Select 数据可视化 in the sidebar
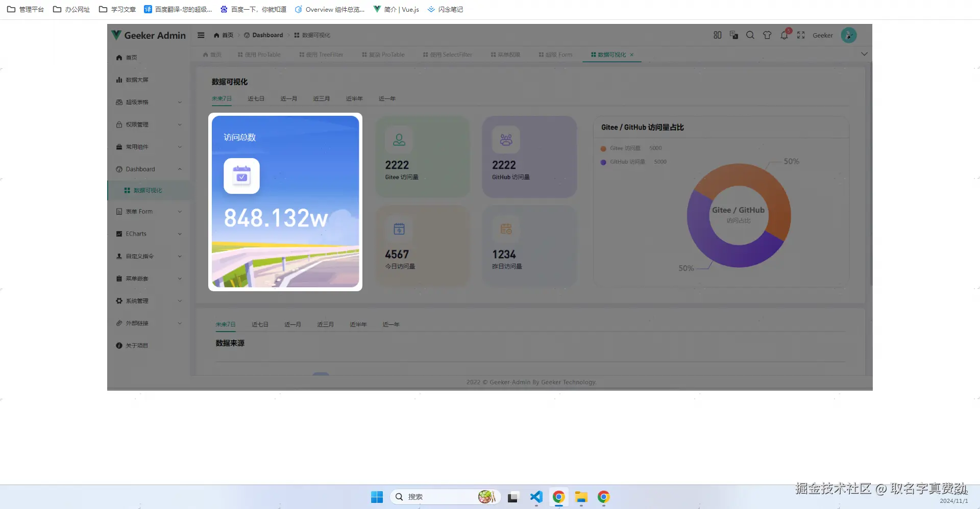 tap(149, 190)
